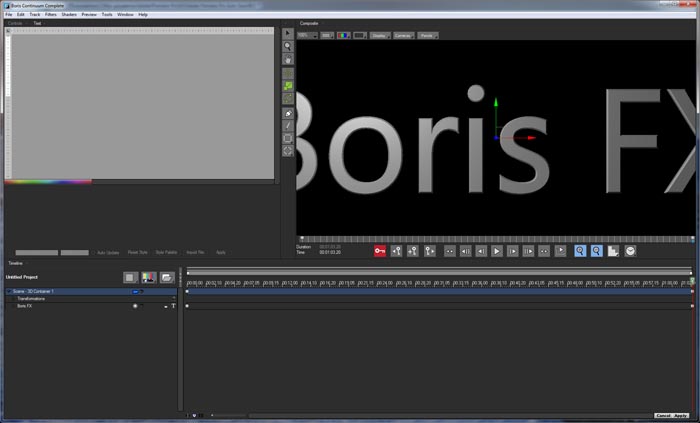Image resolution: width=700 pixels, height=423 pixels.
Task: Click the T text icon on Boris FX track
Action: pos(174,306)
